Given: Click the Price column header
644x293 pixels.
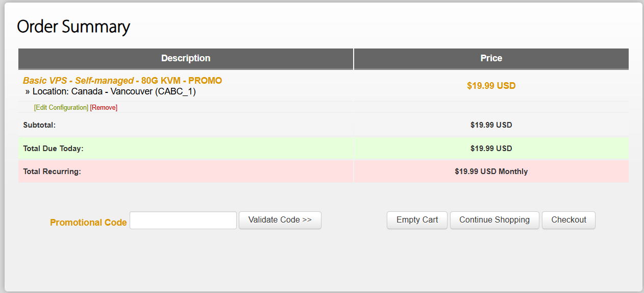Looking at the screenshot, I should click(x=491, y=59).
